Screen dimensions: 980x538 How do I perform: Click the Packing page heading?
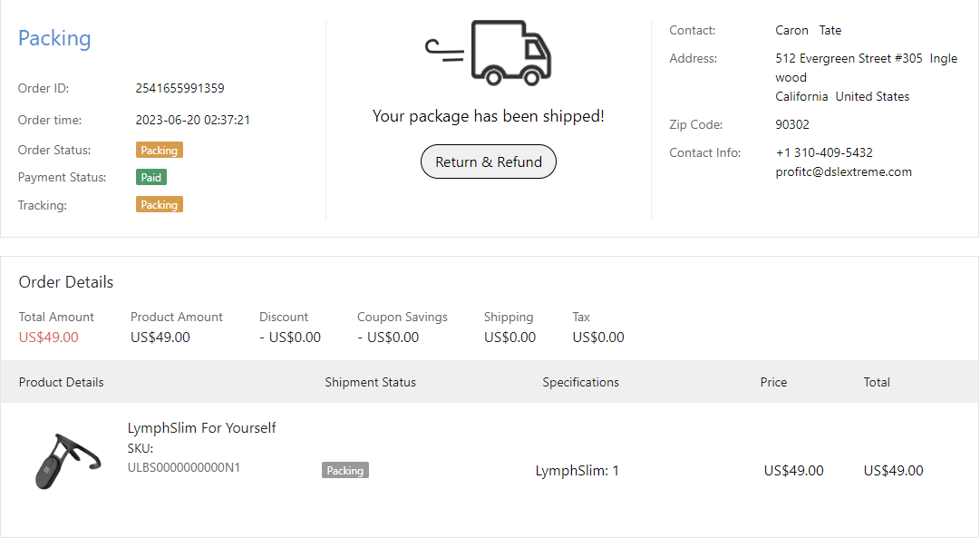[x=54, y=38]
